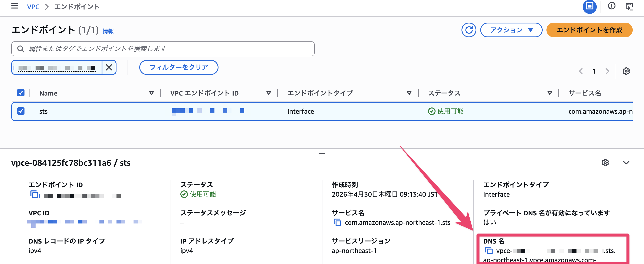Sort by Name column arrow
This screenshot has height=264, width=644.
151,93
